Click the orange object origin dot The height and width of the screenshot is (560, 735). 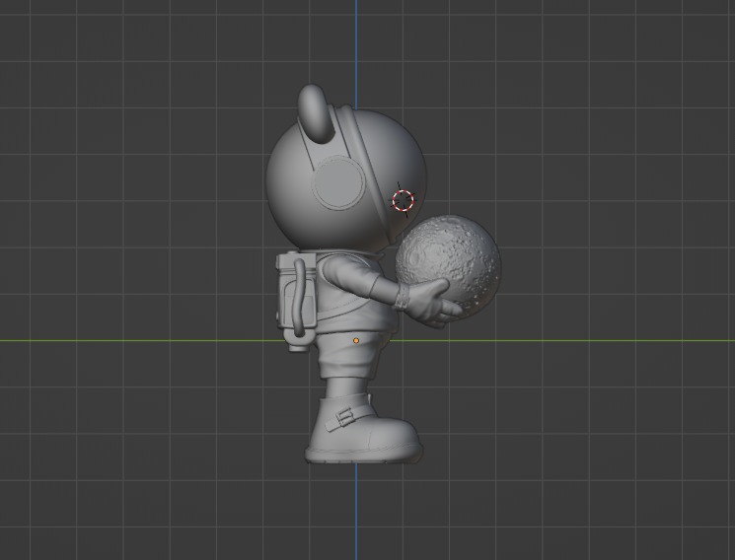coord(356,341)
